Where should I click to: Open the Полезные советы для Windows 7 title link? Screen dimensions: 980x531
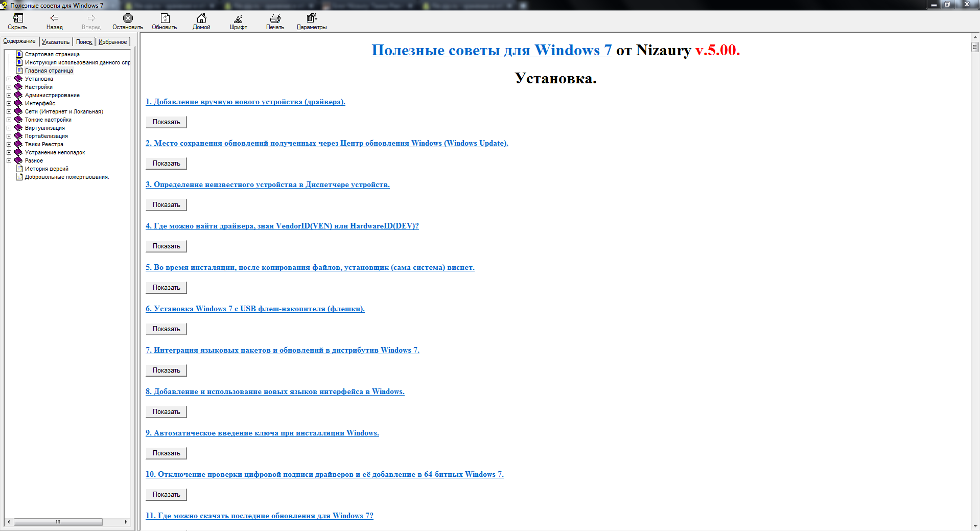492,50
